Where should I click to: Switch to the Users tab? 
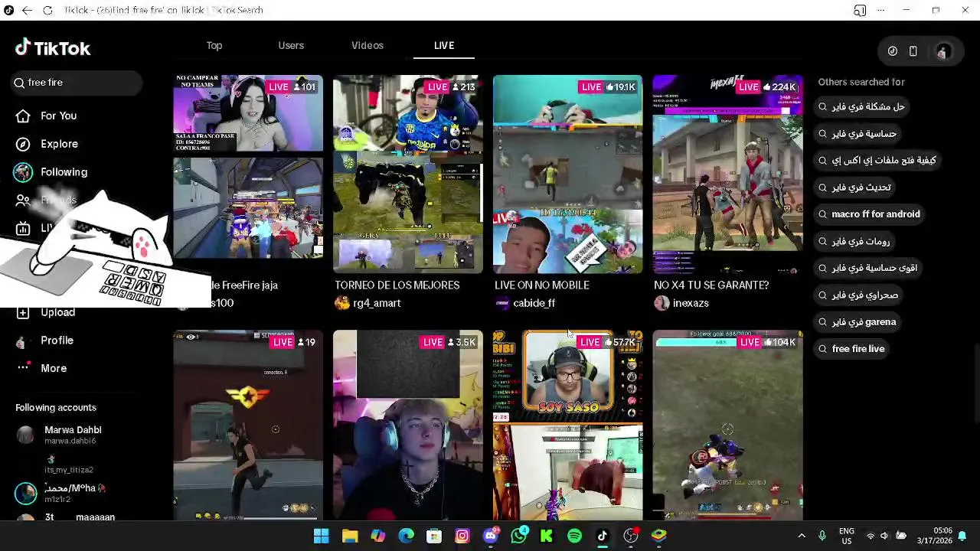pyautogui.click(x=291, y=45)
